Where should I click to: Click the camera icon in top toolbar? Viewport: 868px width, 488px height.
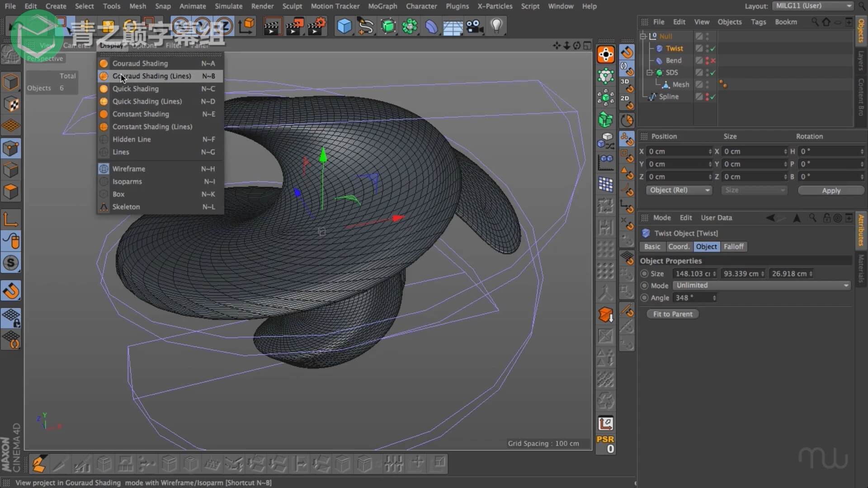(475, 26)
